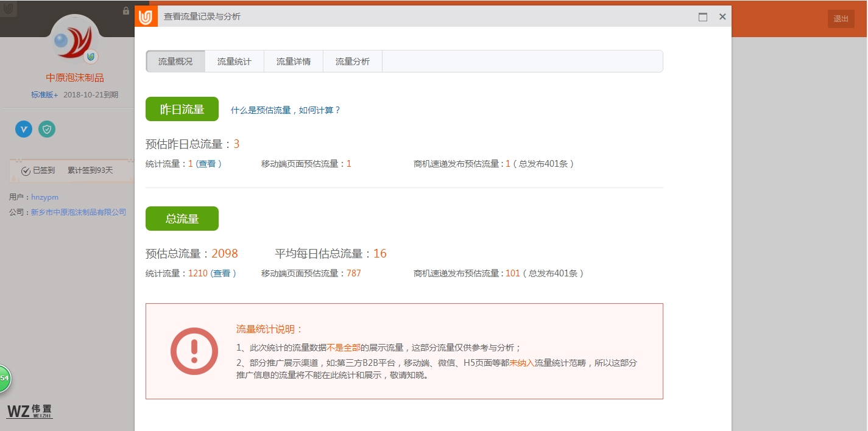Click the WZ 伟置 logo
The image size is (868, 431).
29,411
